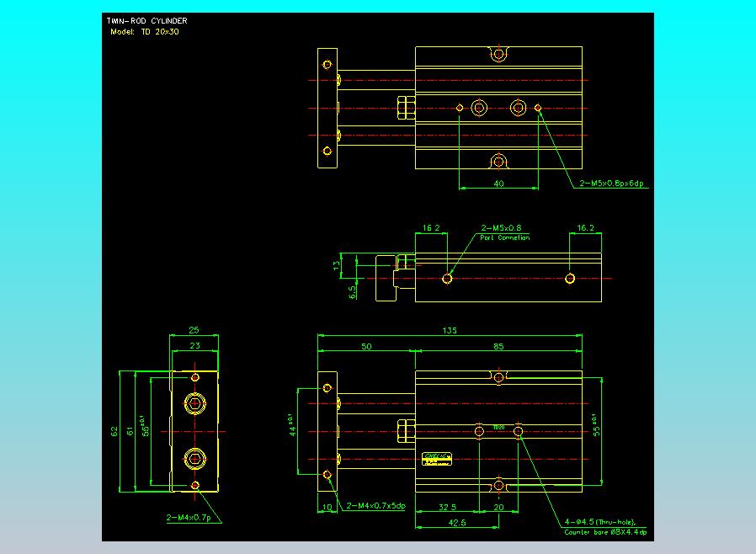
Task: Click the '32.5' dimension
Action: coord(447,507)
